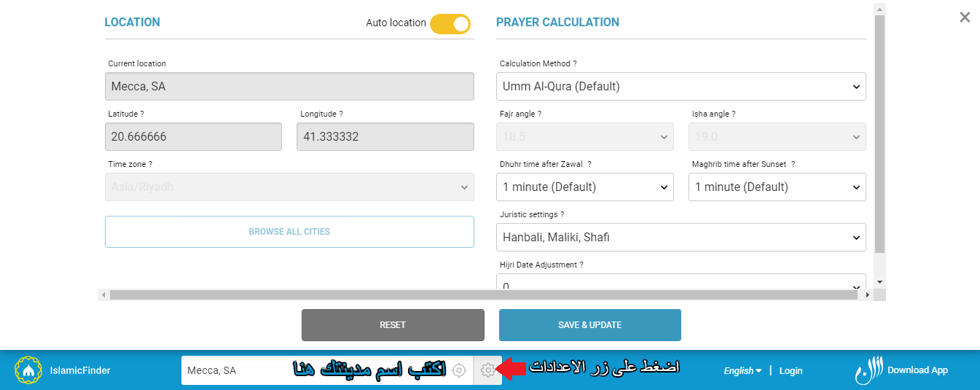Viewport: 980px width, 390px height.
Task: Close the settings panel with X
Action: [x=965, y=17]
